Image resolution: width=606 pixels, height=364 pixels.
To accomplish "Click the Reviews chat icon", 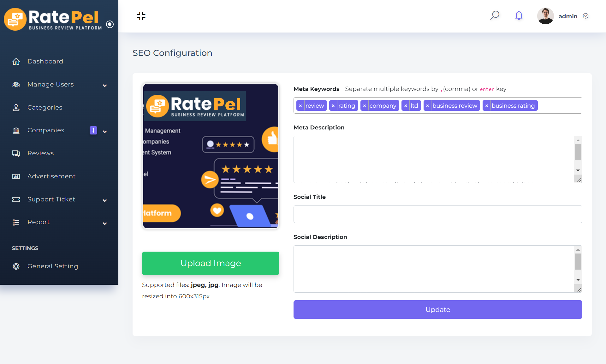I will point(16,153).
